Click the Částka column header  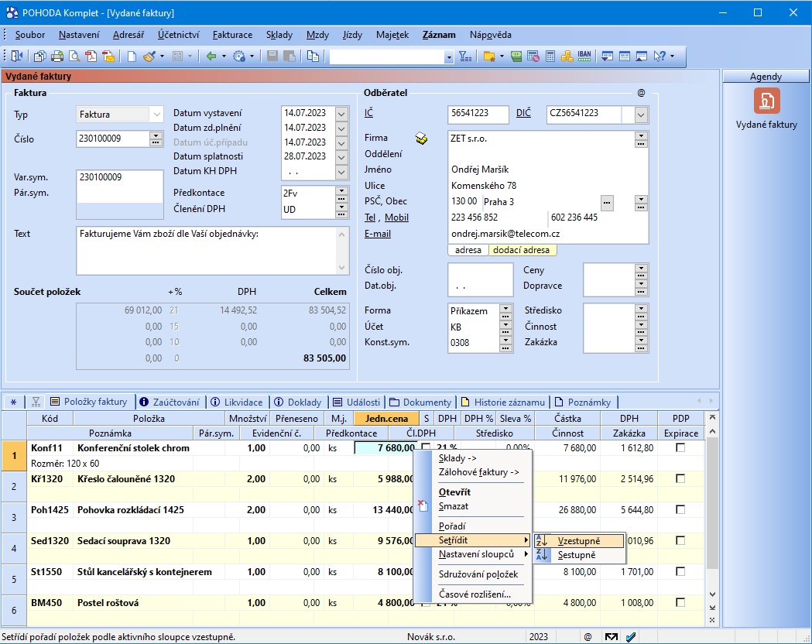(x=567, y=418)
